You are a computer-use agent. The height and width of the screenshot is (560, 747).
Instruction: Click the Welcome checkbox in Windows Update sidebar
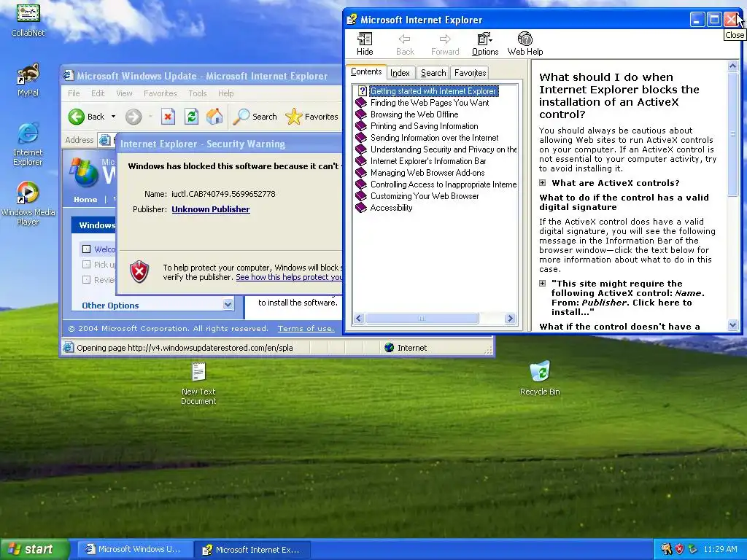(x=86, y=249)
